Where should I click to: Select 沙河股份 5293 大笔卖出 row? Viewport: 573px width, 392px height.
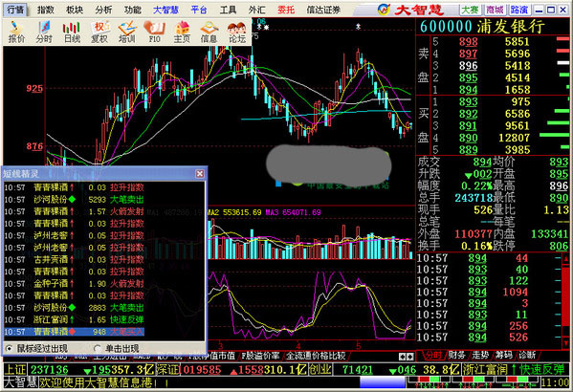(x=75, y=200)
